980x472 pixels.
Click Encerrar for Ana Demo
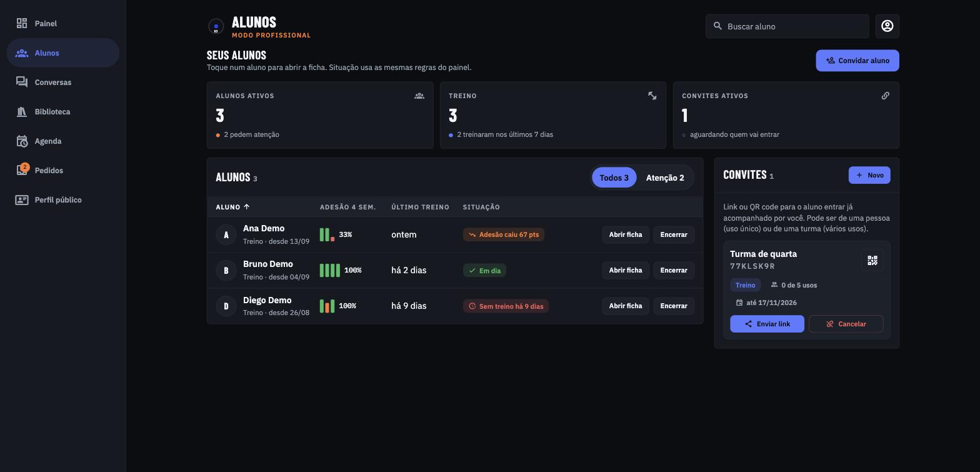tap(674, 234)
